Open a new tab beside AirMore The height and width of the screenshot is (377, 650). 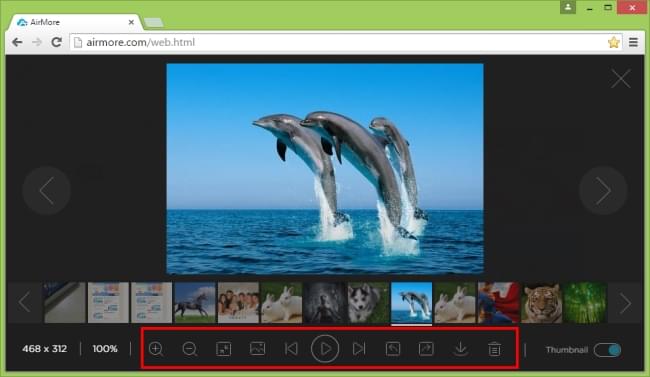[153, 23]
